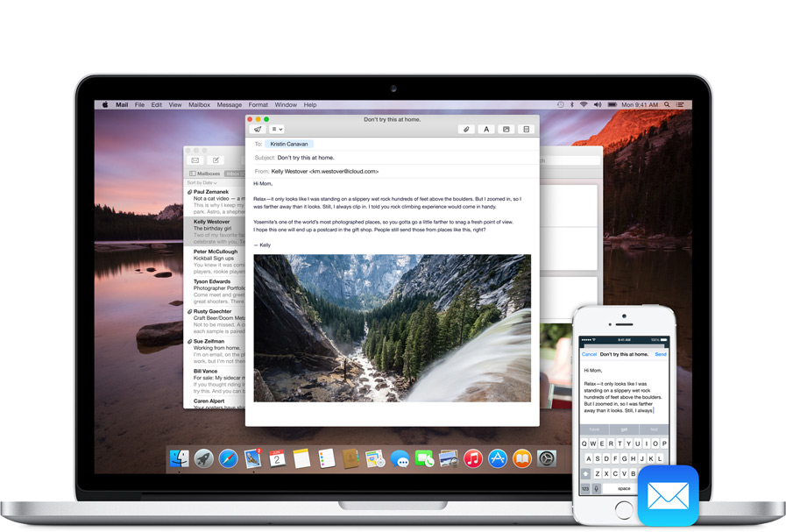Click the Bluetooth status icon
The image size is (786, 532).
click(572, 105)
